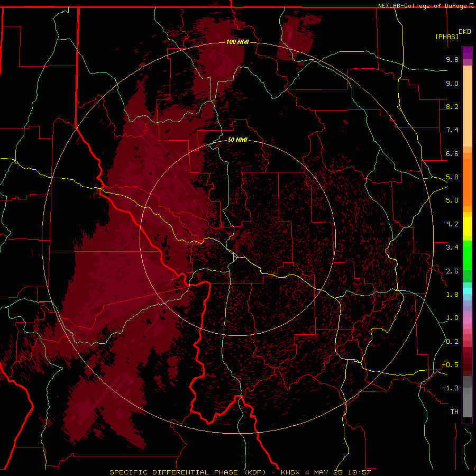Click the 100 NMI range ring label
The height and width of the screenshot is (476, 476).
point(237,42)
